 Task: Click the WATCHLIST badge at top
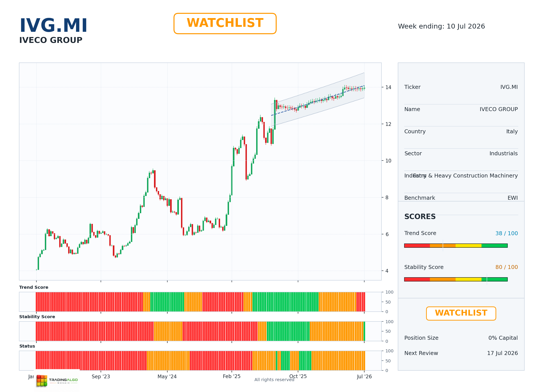[225, 24]
